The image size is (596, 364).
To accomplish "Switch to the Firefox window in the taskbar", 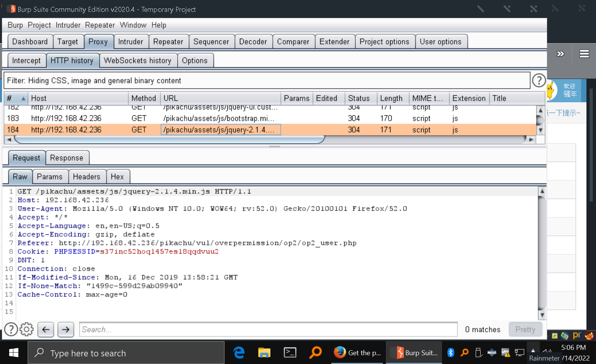I will [x=358, y=353].
